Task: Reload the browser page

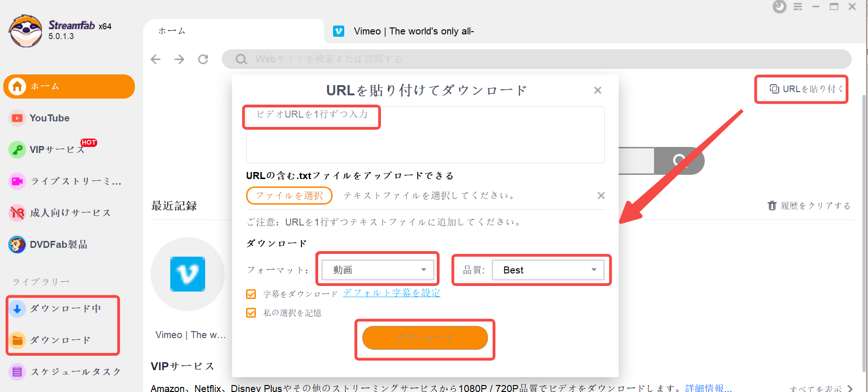Action: pos(203,59)
